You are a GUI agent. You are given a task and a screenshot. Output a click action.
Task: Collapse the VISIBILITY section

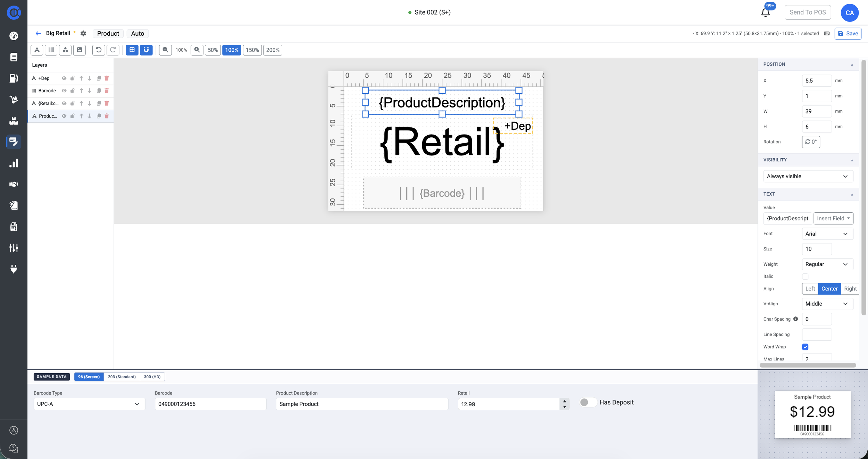tap(852, 160)
